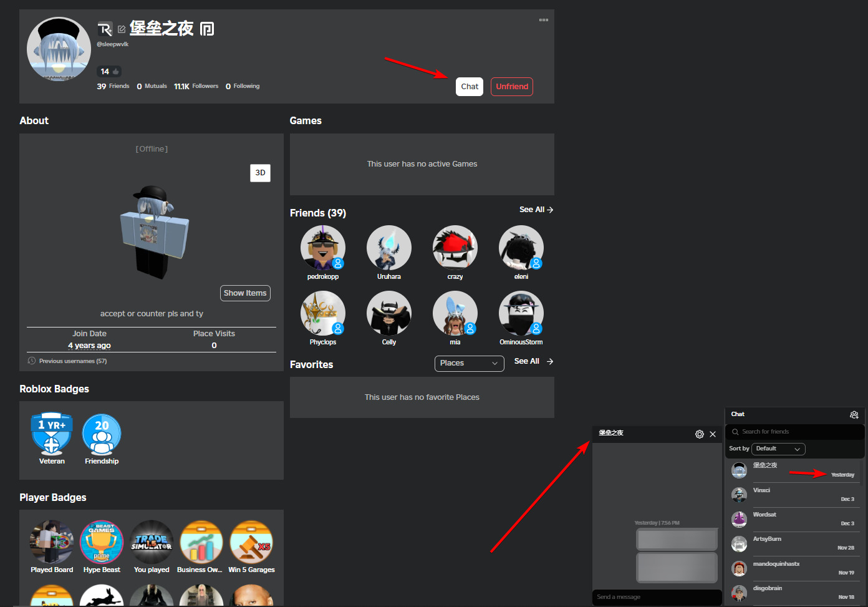
Task: Open crazy's friend avatar
Action: [455, 248]
